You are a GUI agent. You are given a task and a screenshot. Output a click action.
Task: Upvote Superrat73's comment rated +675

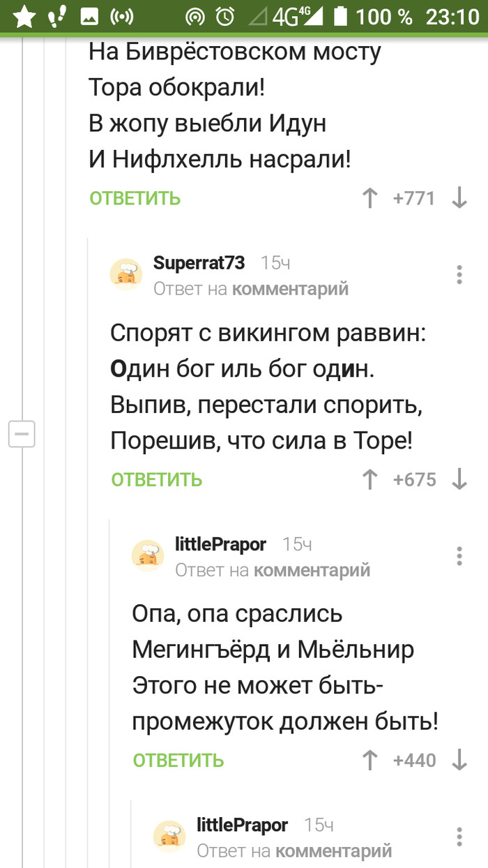(x=369, y=479)
